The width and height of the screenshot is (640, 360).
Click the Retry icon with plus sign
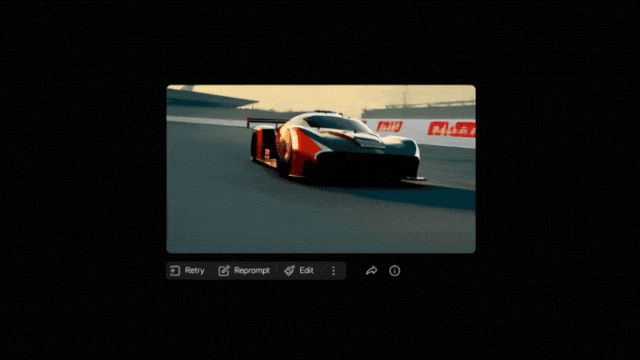tap(175, 271)
